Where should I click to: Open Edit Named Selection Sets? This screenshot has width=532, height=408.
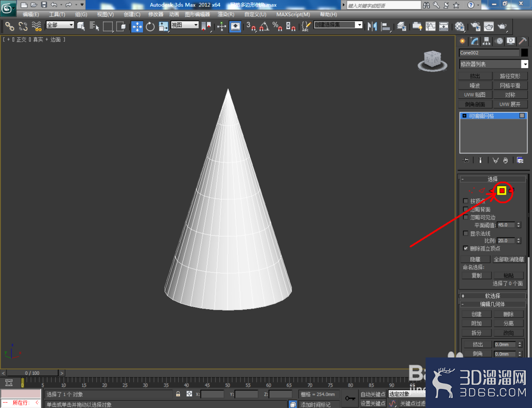point(306,27)
